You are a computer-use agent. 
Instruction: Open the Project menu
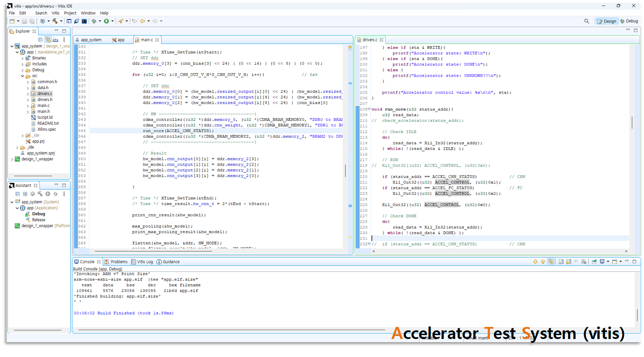(x=70, y=13)
